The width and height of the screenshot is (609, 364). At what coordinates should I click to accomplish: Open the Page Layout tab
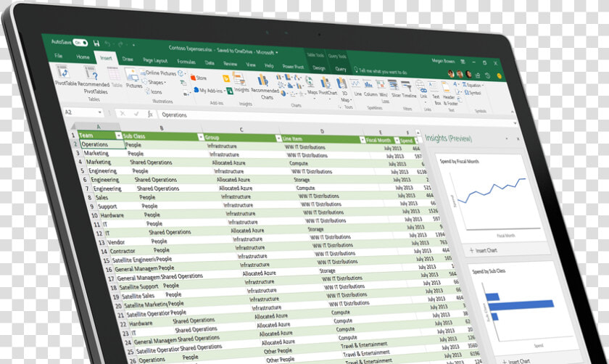pos(155,60)
